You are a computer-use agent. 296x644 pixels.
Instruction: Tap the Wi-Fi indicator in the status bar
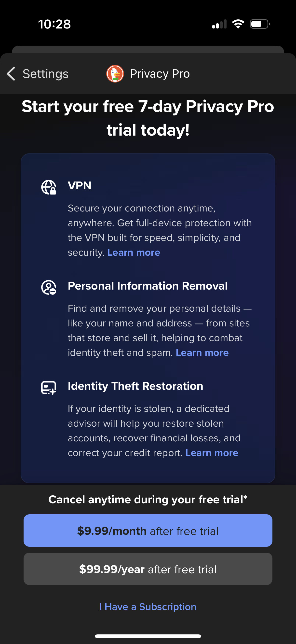coord(238,23)
